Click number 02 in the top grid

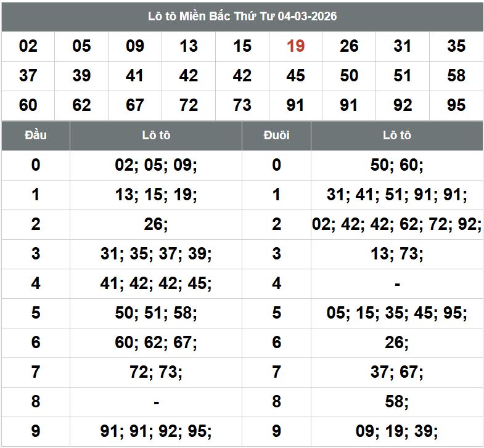coord(28,46)
